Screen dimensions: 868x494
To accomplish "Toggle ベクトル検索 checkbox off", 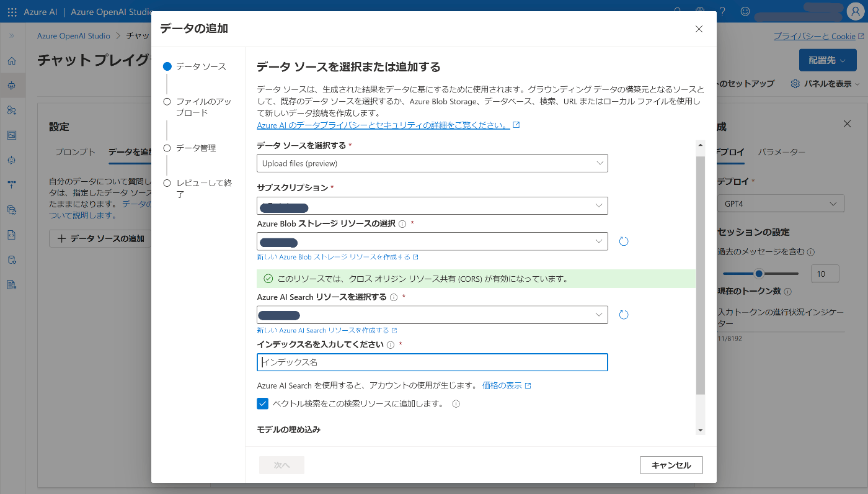I will (x=262, y=404).
